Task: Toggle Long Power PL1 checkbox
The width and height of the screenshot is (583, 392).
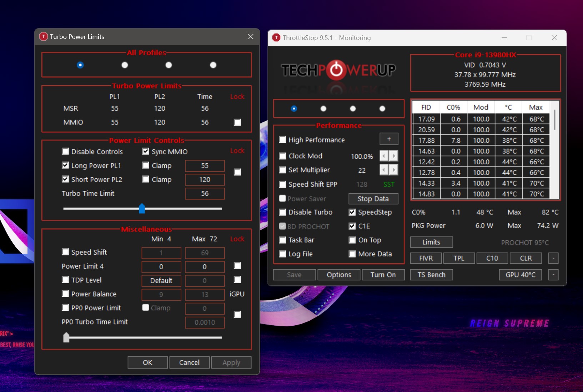Action: point(65,165)
